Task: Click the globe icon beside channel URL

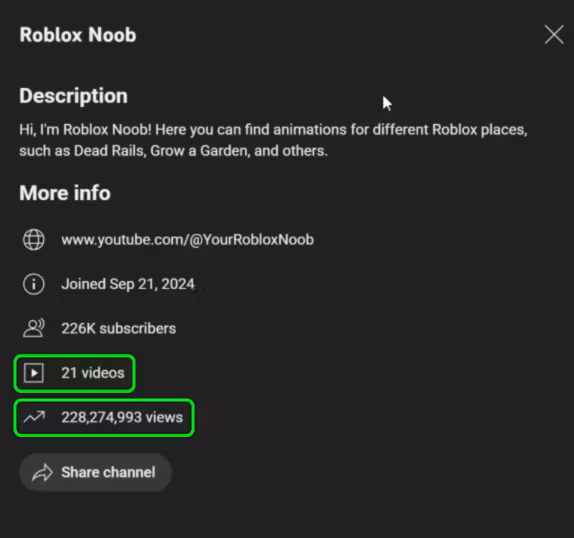Action: pyautogui.click(x=34, y=240)
